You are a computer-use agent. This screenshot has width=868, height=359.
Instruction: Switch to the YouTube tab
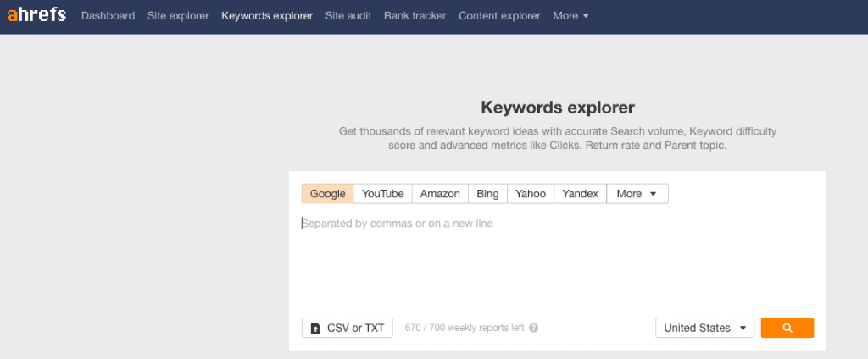(383, 194)
